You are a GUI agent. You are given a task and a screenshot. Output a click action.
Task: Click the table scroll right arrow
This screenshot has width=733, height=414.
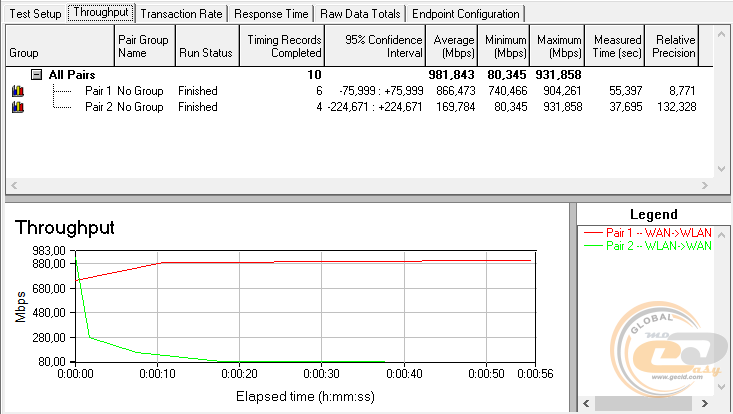pos(705,186)
